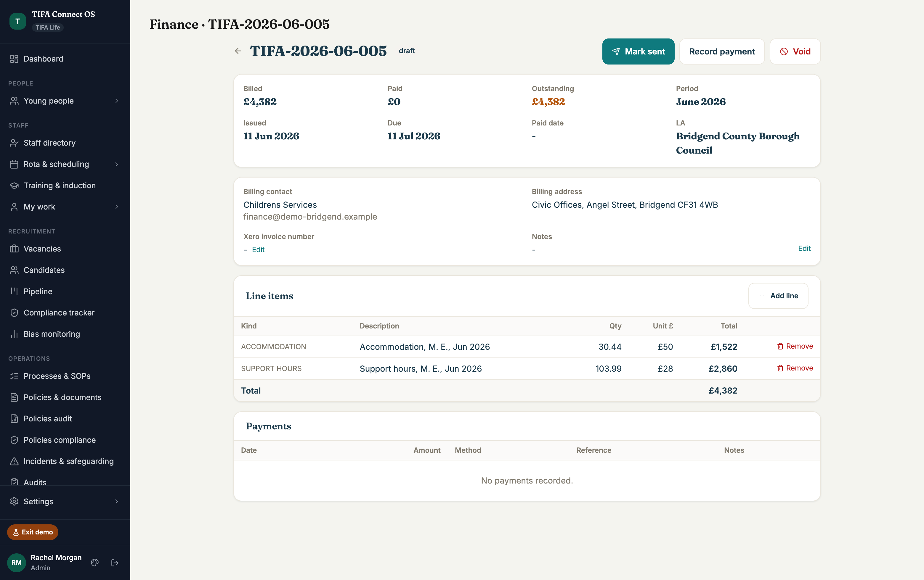Expand the My work chevron

click(117, 207)
